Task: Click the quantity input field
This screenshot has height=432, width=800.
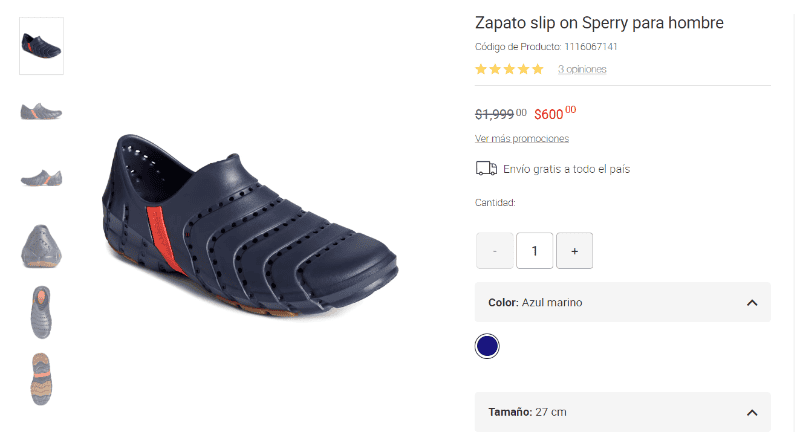Action: click(x=534, y=251)
